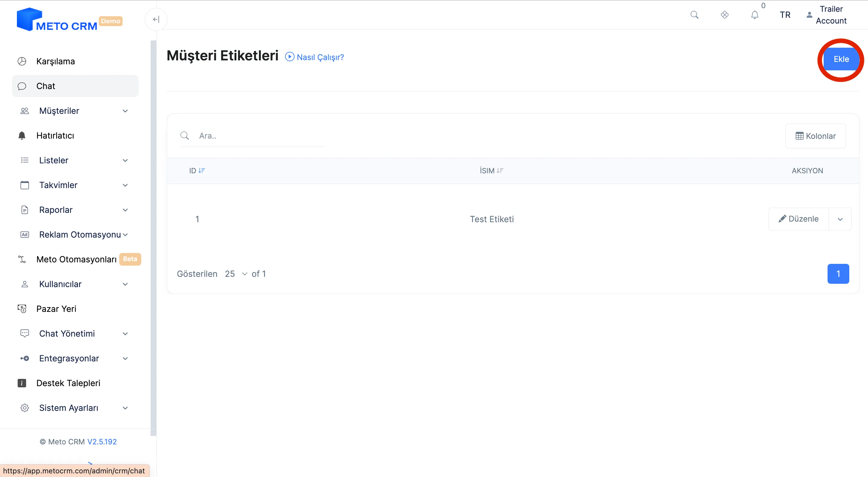
Task: Switch language via TR selector
Action: click(785, 15)
